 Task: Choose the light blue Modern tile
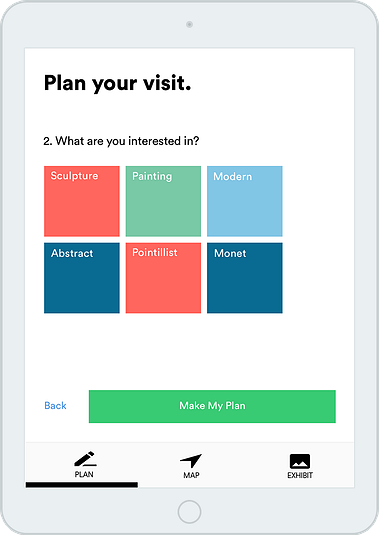[245, 201]
